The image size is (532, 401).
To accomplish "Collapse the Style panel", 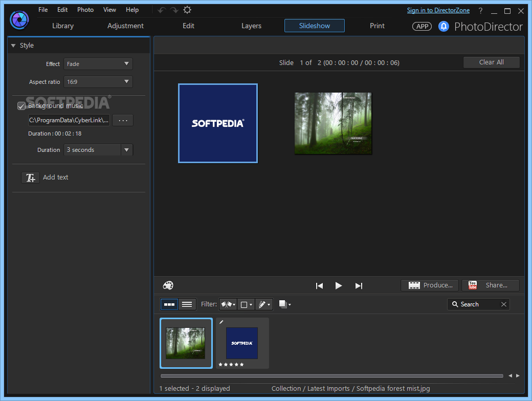I will pyautogui.click(x=13, y=46).
